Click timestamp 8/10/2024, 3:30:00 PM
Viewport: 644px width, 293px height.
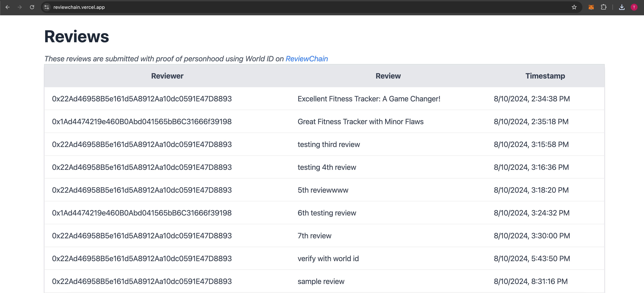tap(532, 236)
